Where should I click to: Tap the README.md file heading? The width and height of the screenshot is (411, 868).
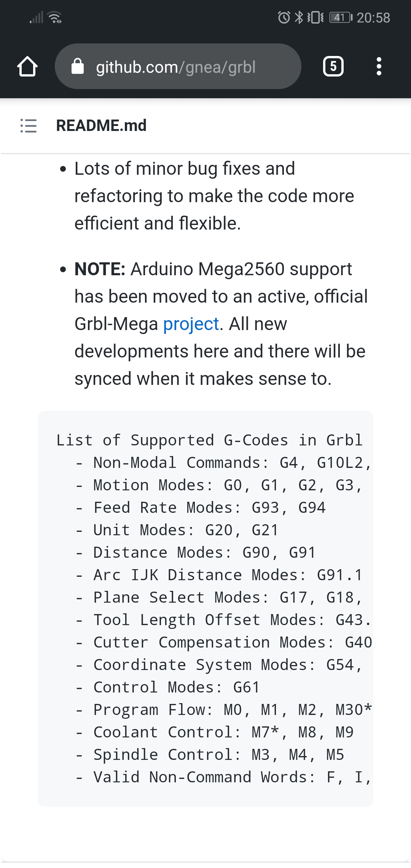tap(101, 126)
